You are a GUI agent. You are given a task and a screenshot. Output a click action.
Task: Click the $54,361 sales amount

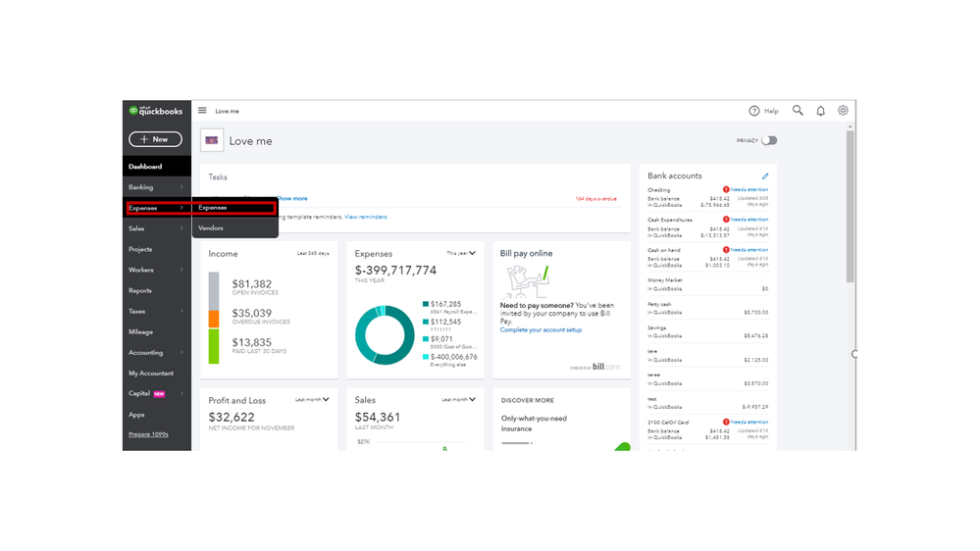(378, 417)
